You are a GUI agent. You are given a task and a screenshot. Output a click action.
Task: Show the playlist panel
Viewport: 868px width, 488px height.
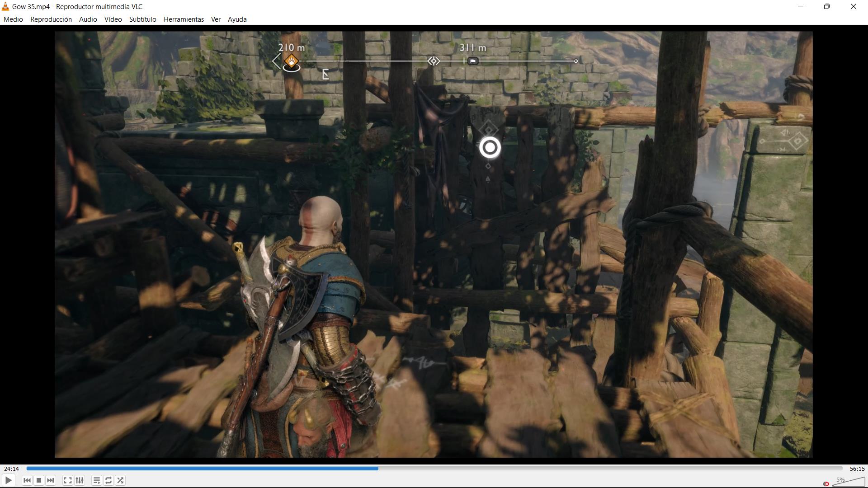click(x=97, y=480)
